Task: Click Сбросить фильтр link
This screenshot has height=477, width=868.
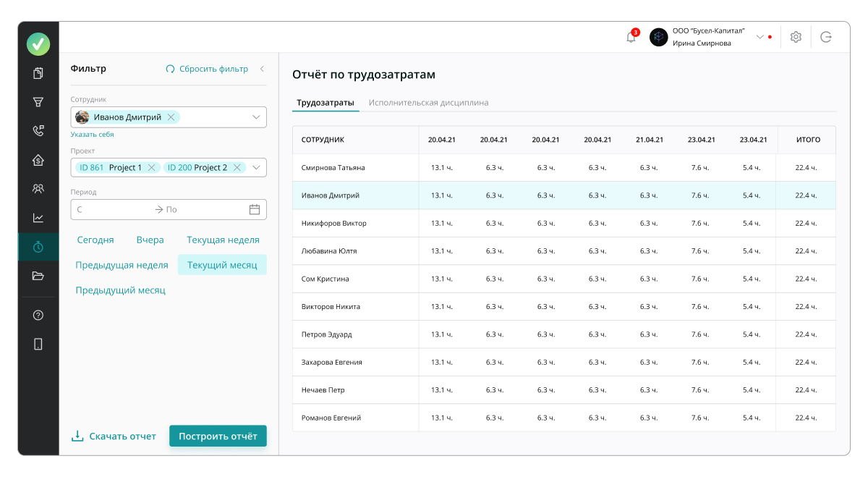Action: point(207,69)
